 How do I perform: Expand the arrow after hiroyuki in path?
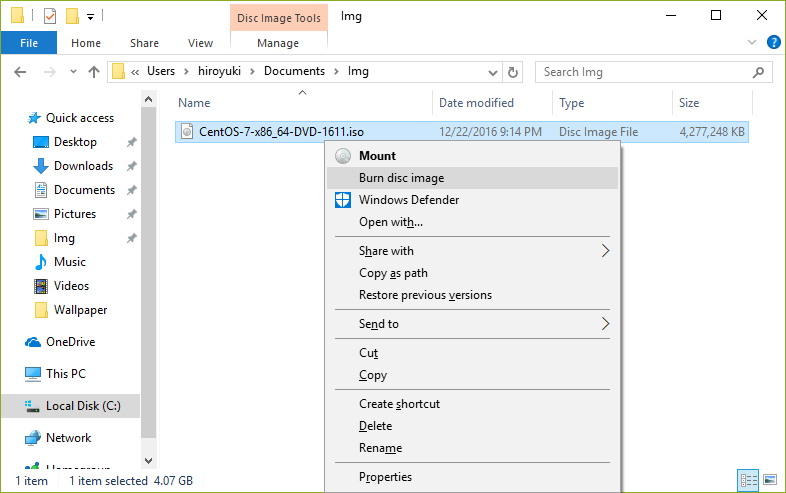pos(252,72)
